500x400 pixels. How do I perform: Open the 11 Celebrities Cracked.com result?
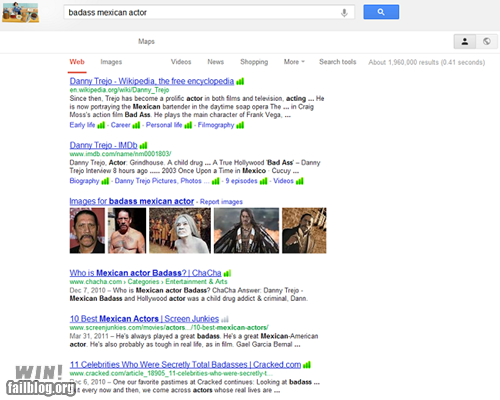point(185,365)
